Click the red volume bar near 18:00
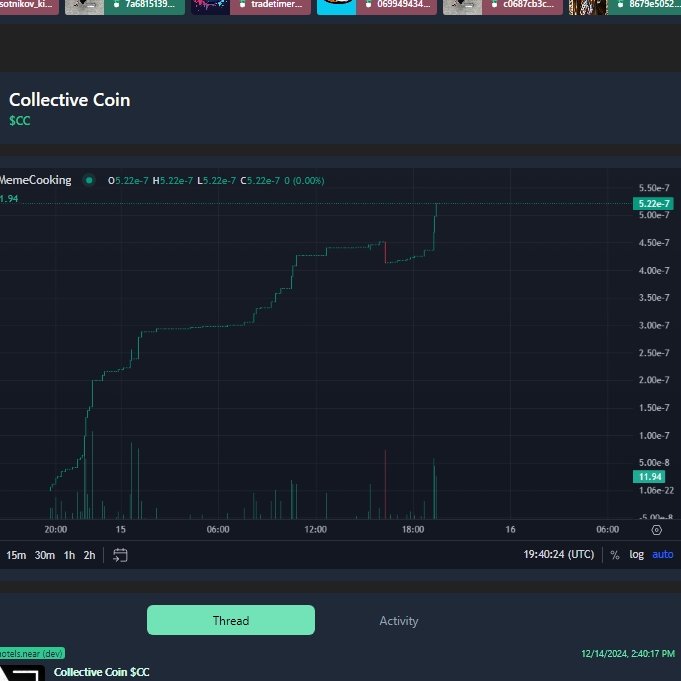This screenshot has height=681, width=681. tap(385, 484)
